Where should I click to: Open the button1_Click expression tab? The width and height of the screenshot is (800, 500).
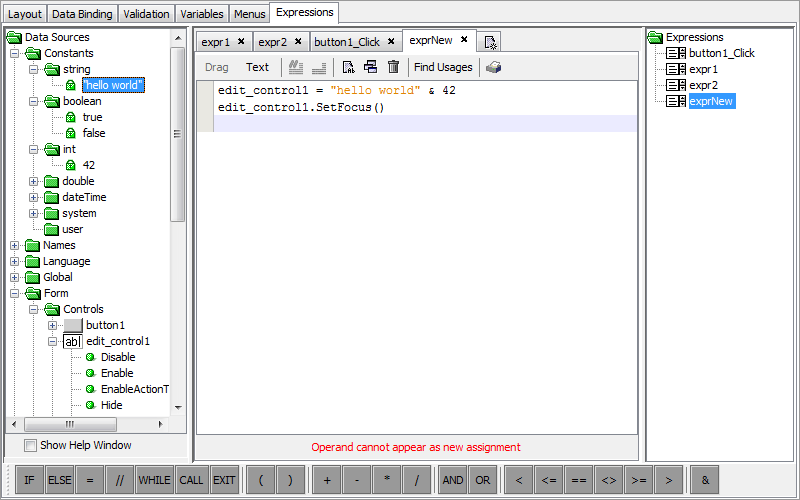[x=346, y=42]
